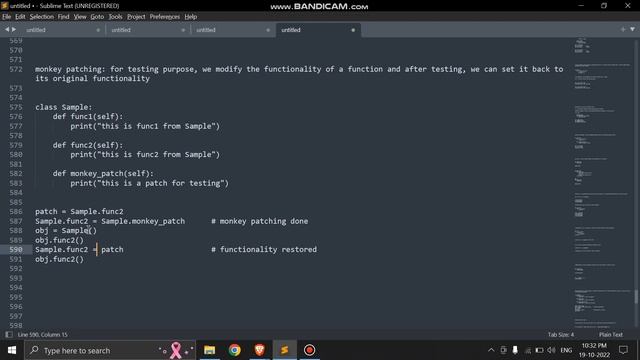Close the third untitled tab's unsaved dot
The height and width of the screenshot is (360, 640).
[268, 30]
